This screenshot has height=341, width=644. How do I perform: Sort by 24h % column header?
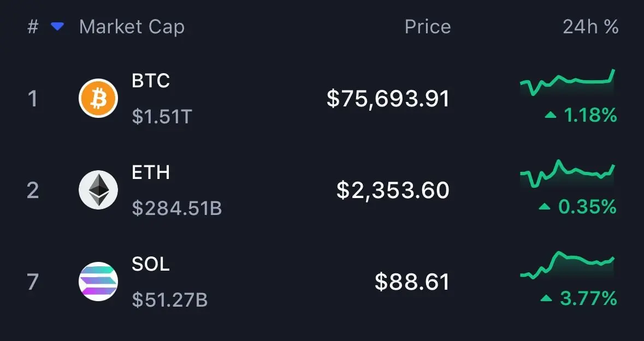coord(590,27)
